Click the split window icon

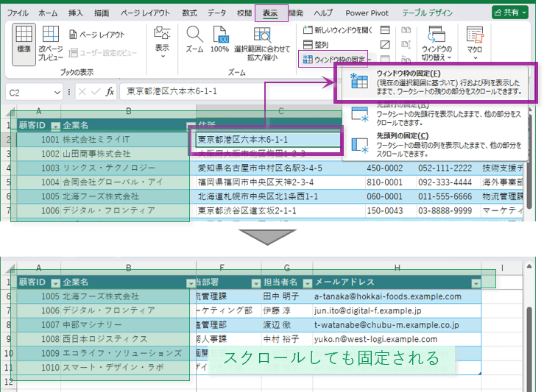click(385, 30)
